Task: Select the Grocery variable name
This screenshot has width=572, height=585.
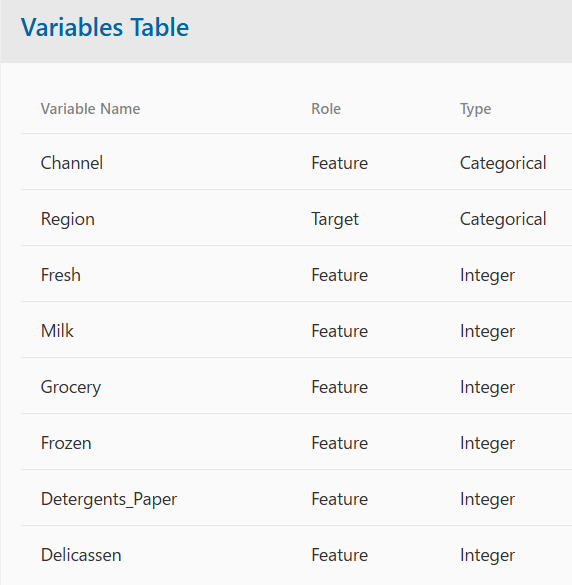Action: [71, 387]
